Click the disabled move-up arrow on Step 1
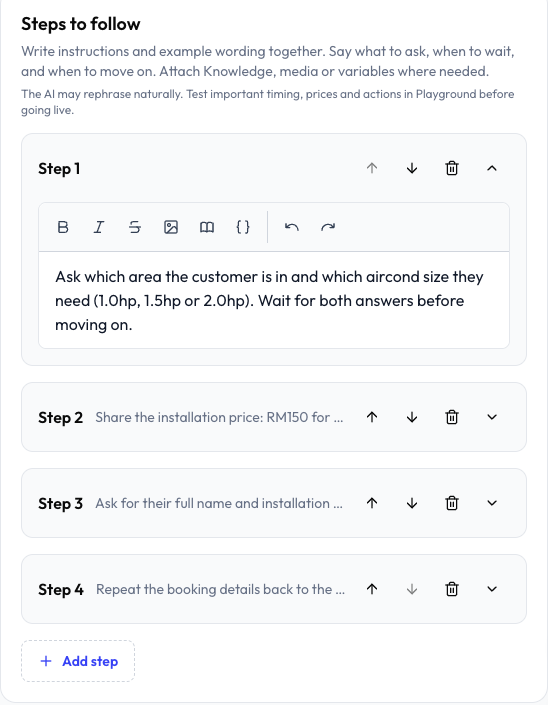 pyautogui.click(x=372, y=168)
